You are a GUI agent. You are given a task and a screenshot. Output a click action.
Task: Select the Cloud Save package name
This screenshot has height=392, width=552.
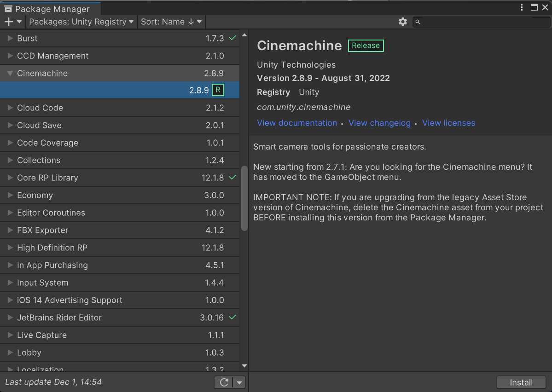tap(40, 125)
